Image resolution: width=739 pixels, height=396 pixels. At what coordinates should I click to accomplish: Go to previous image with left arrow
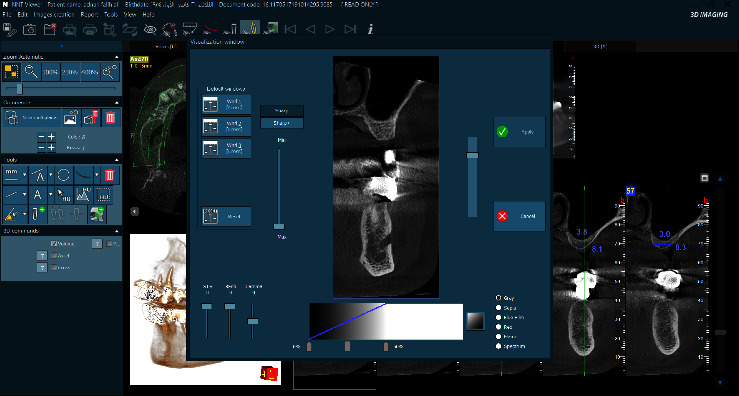(310, 29)
